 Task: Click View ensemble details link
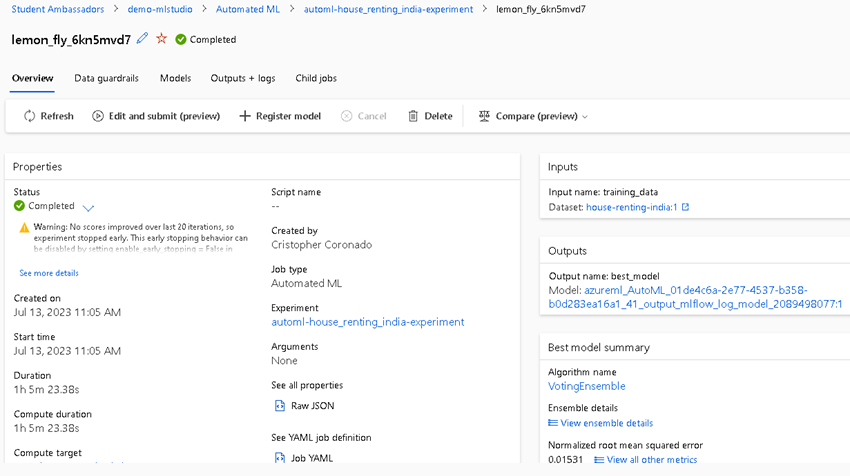tap(607, 423)
